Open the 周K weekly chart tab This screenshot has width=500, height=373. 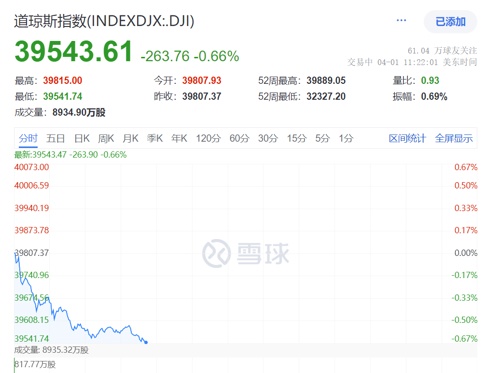click(106, 138)
